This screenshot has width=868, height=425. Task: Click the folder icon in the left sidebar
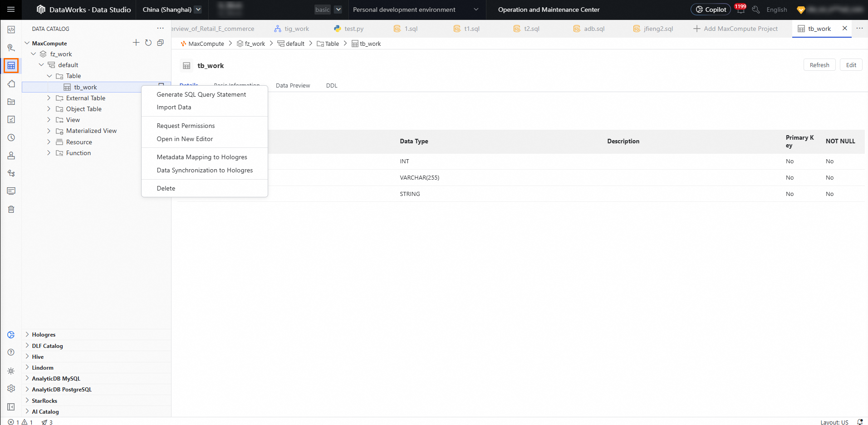(11, 102)
